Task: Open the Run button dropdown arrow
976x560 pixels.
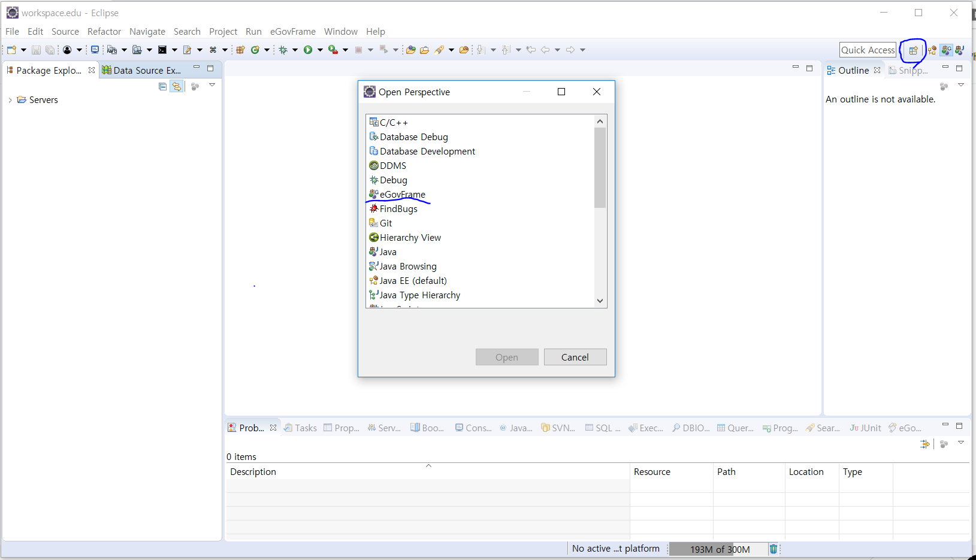Action: click(x=320, y=50)
